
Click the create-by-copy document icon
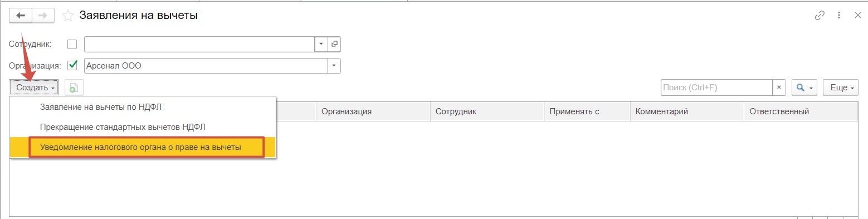coord(74,87)
